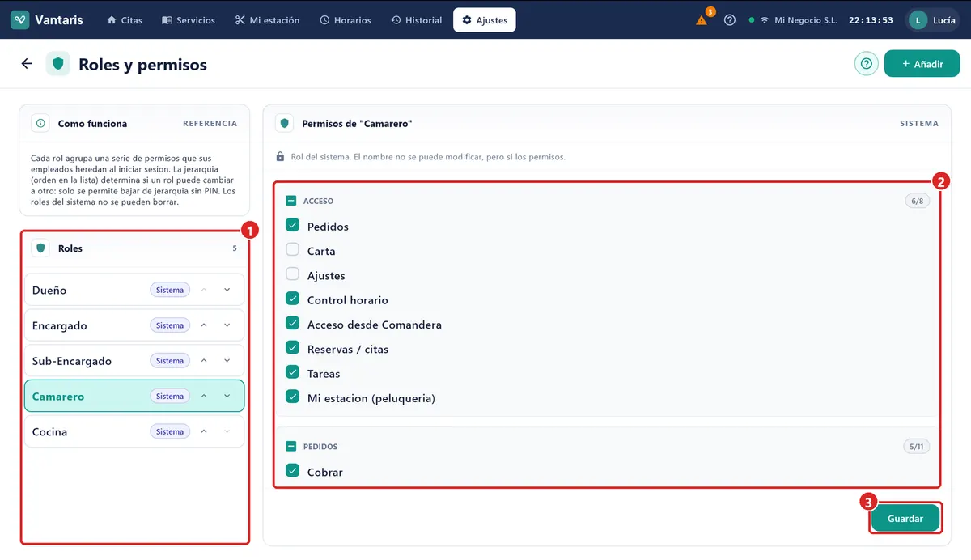Toggle the ACCESO group checkbox
Image resolution: width=971 pixels, height=560 pixels.
[x=291, y=201]
